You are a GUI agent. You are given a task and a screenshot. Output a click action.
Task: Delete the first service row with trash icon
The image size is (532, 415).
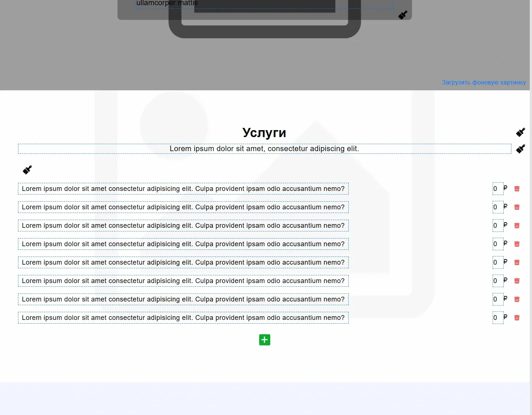point(517,189)
